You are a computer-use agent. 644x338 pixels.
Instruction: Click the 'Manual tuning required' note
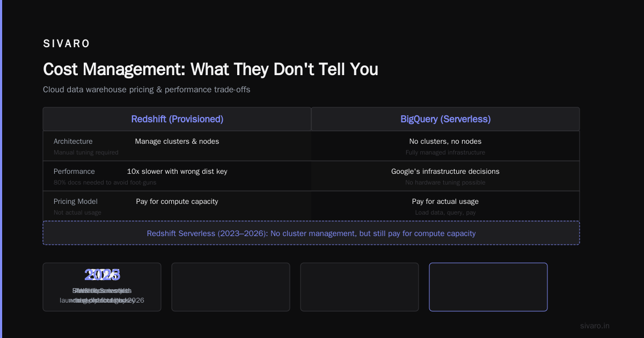[86, 152]
